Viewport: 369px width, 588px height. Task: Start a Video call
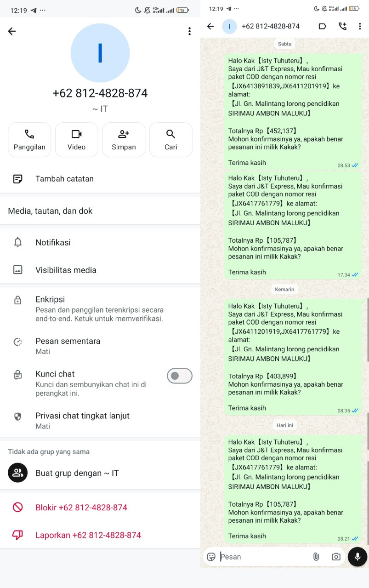pos(76,140)
